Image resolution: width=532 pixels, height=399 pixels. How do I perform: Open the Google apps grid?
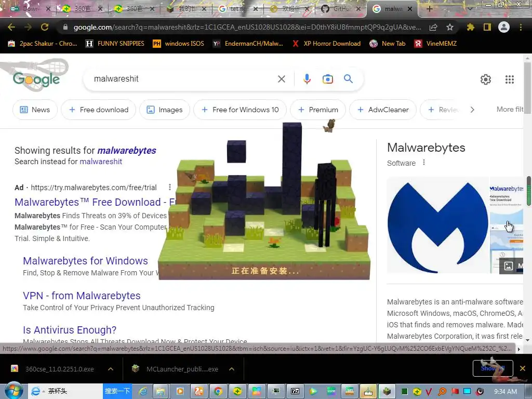510,79
